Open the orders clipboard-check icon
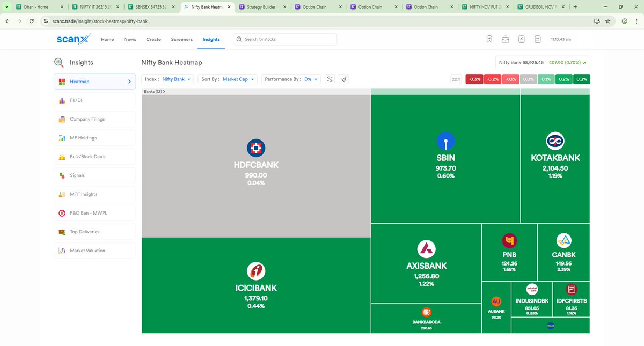This screenshot has width=644, height=346. (x=522, y=39)
